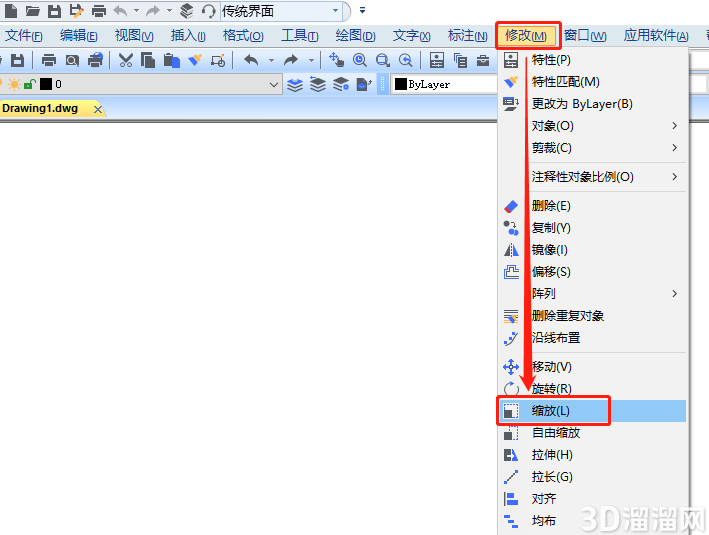Click the headset support icon
Viewport: 709px width, 535px height.
point(208,11)
